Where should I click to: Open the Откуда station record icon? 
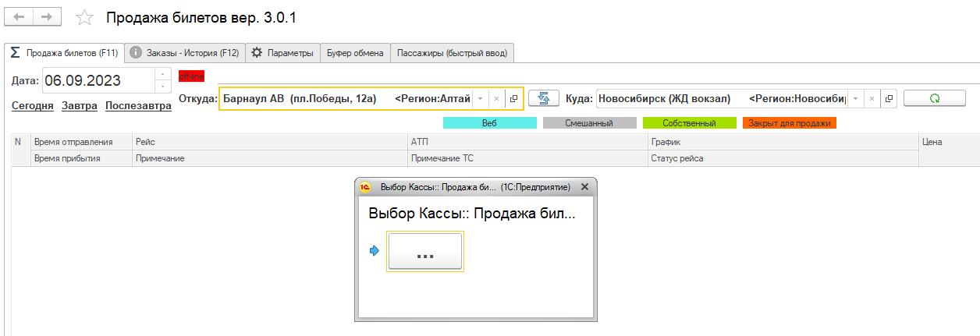(513, 99)
